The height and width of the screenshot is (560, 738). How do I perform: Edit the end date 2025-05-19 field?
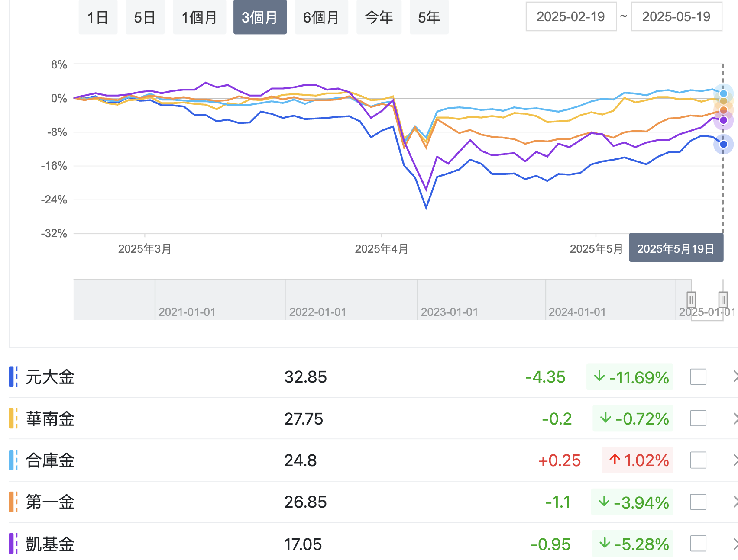point(676,16)
